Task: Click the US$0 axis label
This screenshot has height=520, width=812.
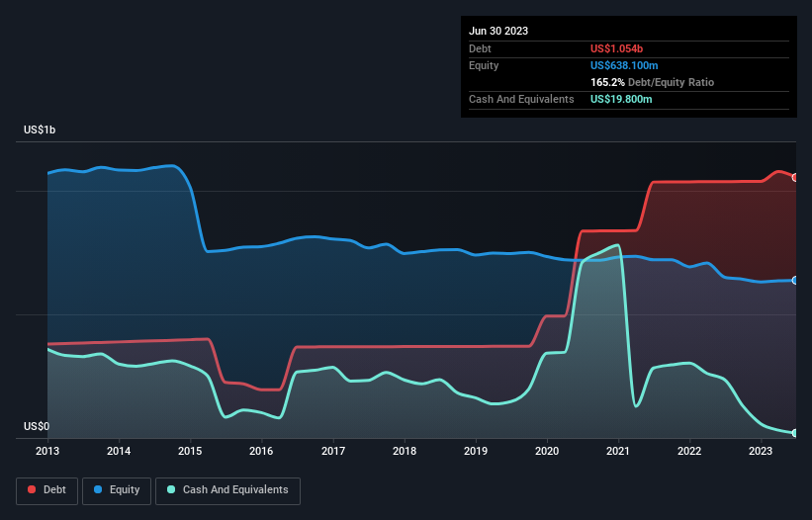Action: click(x=37, y=426)
